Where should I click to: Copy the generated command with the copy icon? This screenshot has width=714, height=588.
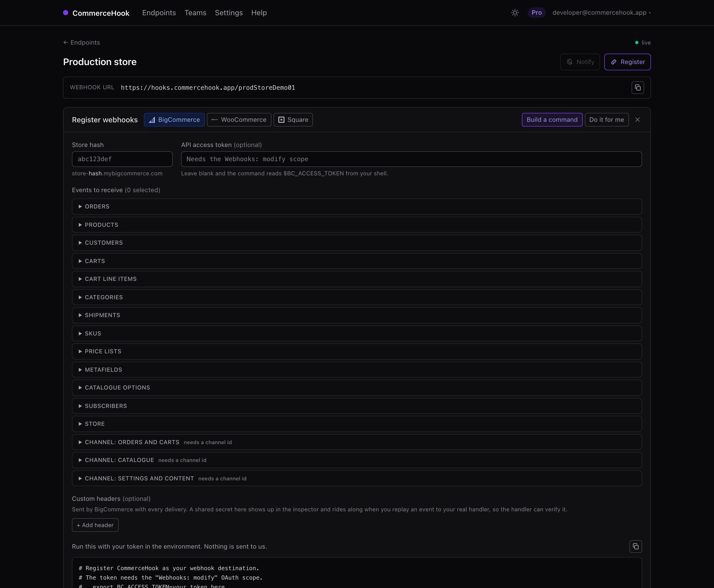coord(636,546)
